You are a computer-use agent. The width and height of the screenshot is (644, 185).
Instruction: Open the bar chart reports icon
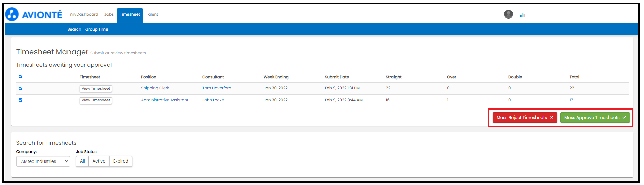tap(523, 15)
